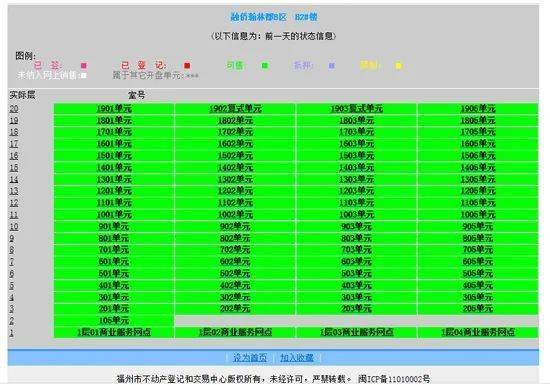Open unit 1901单元
The height and width of the screenshot is (385, 550).
click(114, 109)
